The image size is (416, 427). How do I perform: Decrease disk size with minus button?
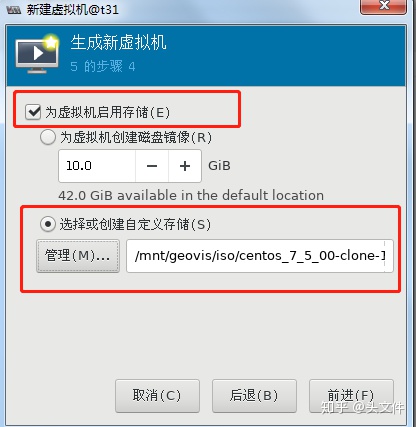coord(152,166)
